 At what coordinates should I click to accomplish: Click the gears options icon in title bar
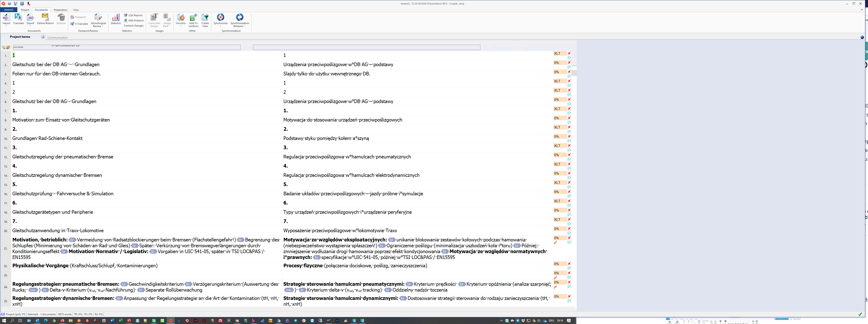tap(16, 4)
